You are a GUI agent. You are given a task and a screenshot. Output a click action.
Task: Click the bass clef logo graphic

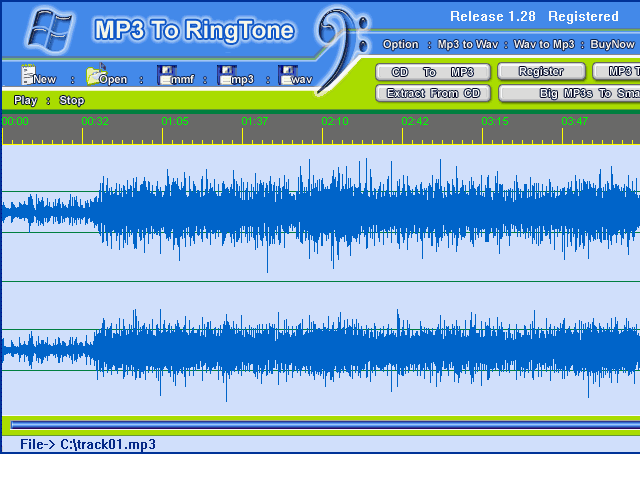coord(342,49)
